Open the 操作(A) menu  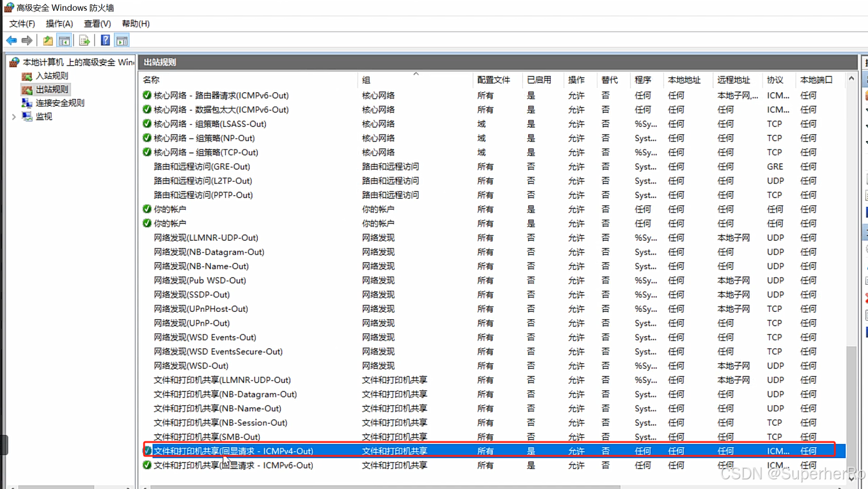point(60,23)
